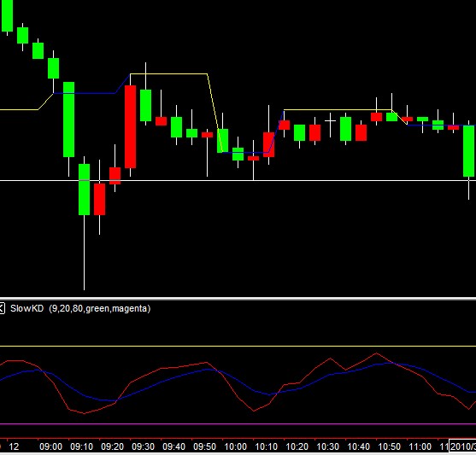Select the white horizontal price line
Image resolution: width=476 pixels, height=455 pixels.
coord(238,181)
